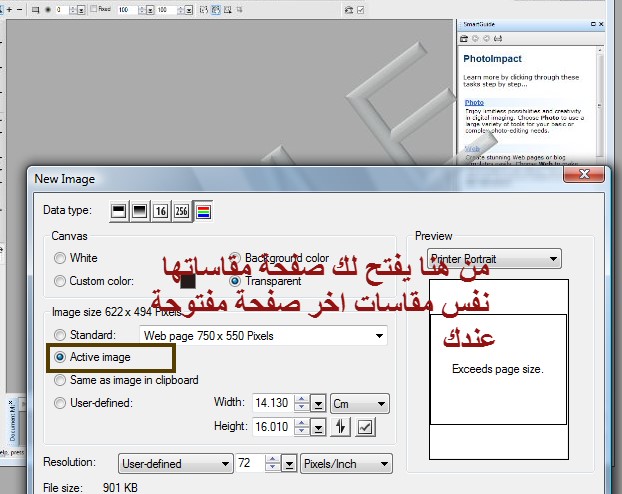The image size is (622, 494).
Task: Select the White canvas radio button
Action: 62,257
